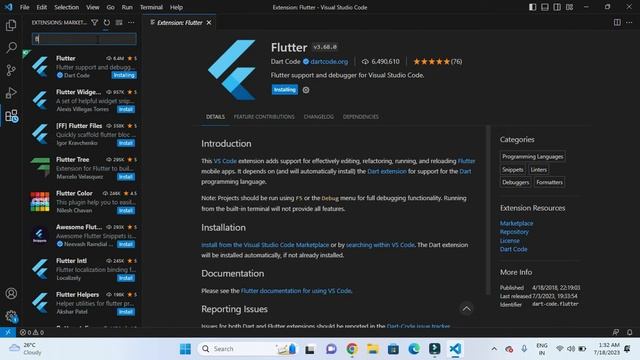Open the remote window status bar button
The height and width of the screenshot is (360, 640).
[x=8, y=332]
